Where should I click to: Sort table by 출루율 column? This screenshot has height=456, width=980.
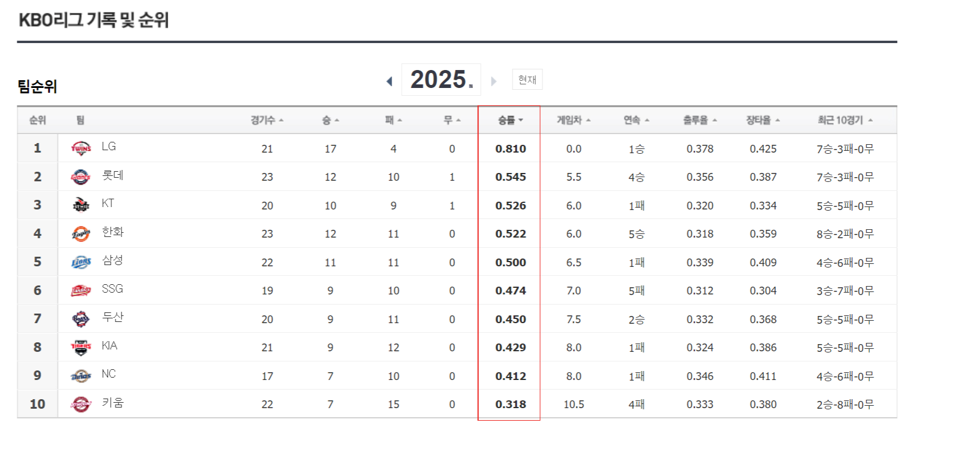click(700, 120)
